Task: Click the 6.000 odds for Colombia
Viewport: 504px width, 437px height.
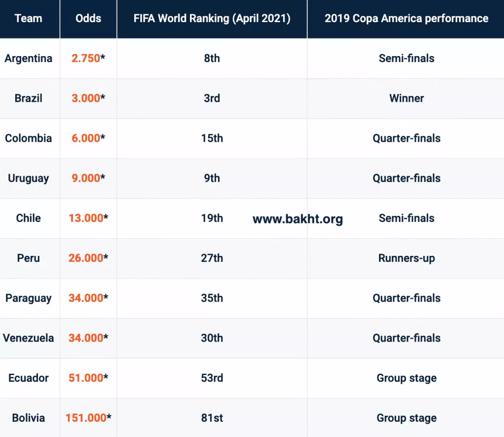Action: [86, 138]
